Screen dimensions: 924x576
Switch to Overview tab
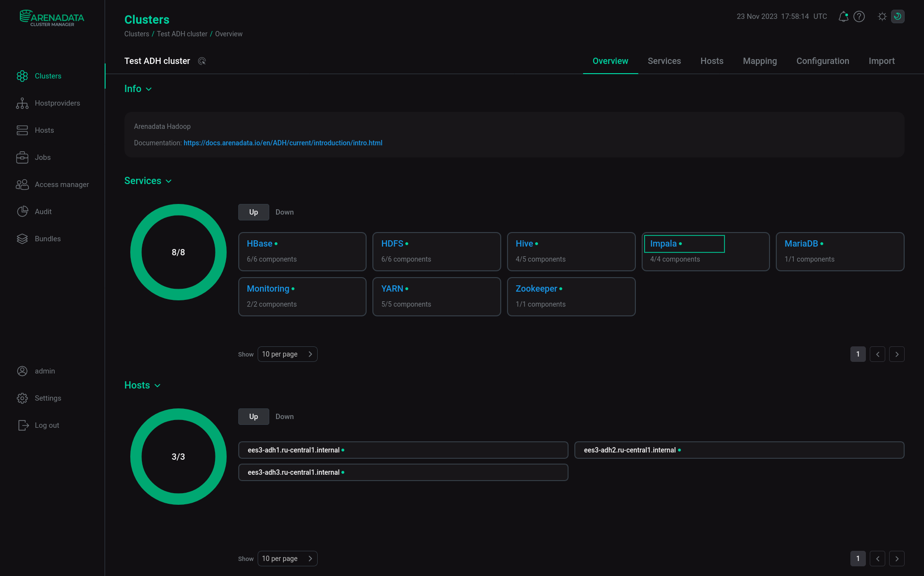(610, 61)
